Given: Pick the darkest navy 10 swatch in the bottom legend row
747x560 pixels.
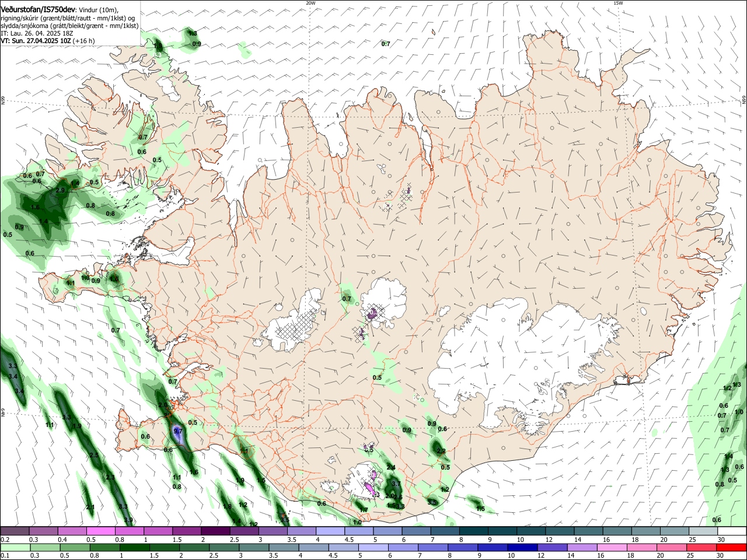Looking at the screenshot, I should click(521, 547).
